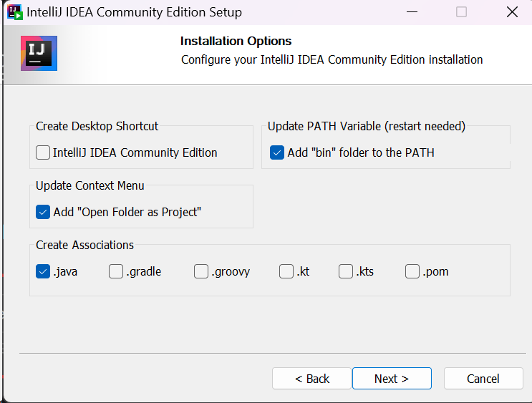
Task: Click the maximize window button
Action: 461,12
